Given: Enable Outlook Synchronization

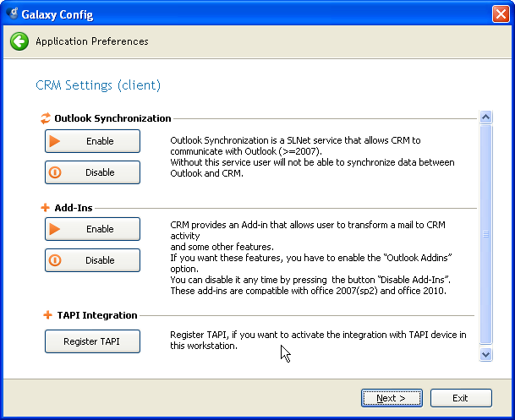Looking at the screenshot, I should pyautogui.click(x=92, y=141).
